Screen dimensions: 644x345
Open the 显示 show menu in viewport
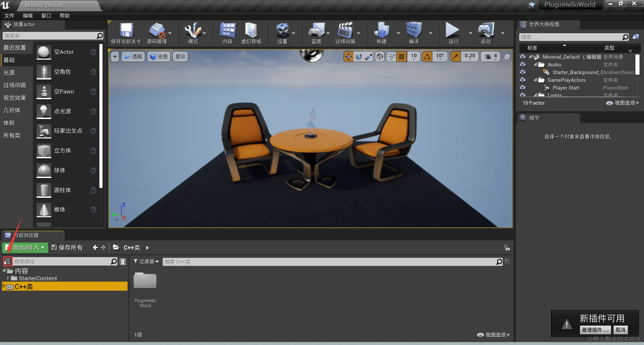pos(180,57)
